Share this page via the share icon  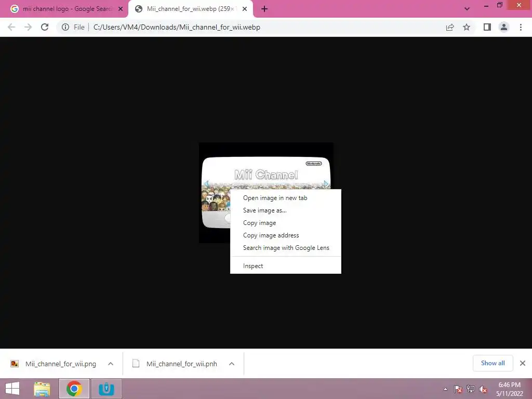450,27
